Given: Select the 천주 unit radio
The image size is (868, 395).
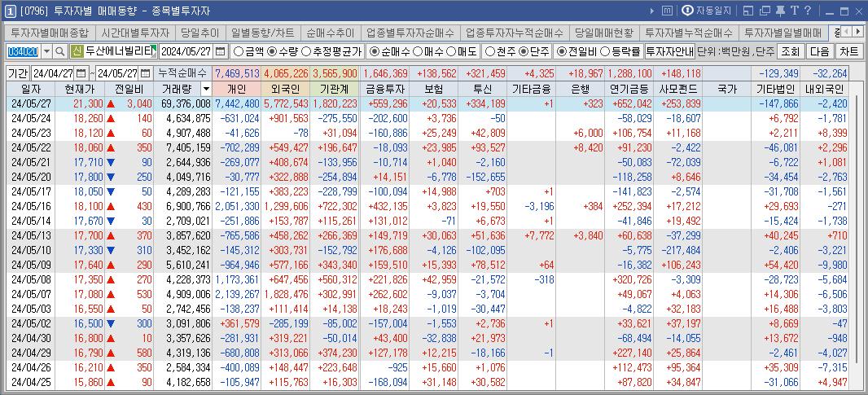Looking at the screenshot, I should (490, 52).
